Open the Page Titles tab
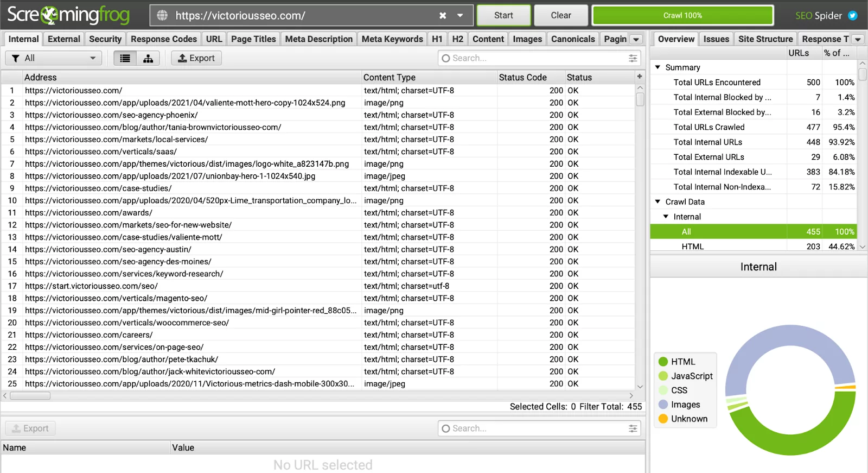 coord(253,39)
